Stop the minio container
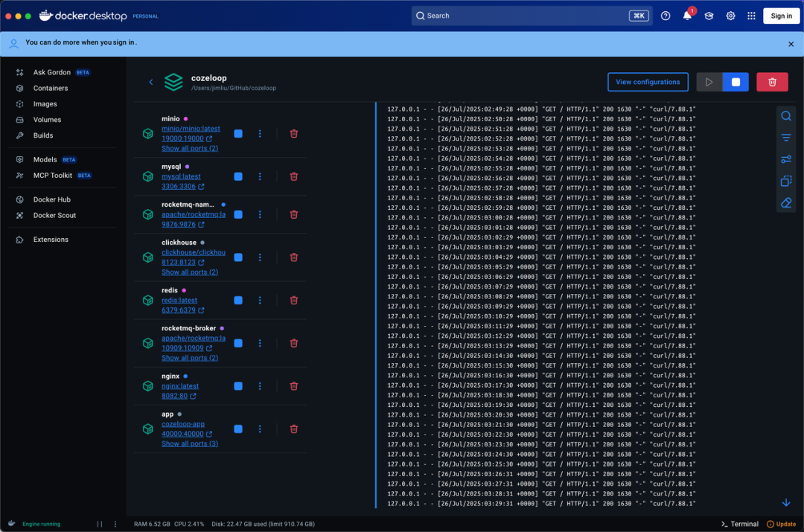804x532 pixels. [238, 134]
